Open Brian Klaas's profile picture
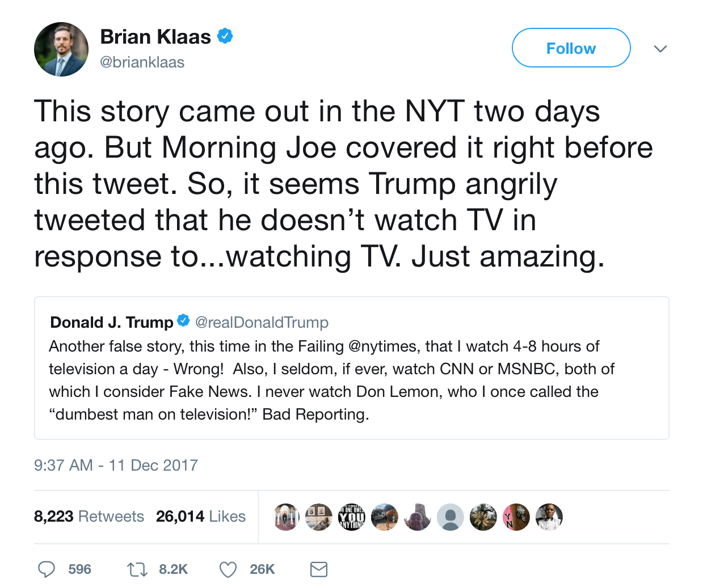707x588 pixels. pos(61,49)
